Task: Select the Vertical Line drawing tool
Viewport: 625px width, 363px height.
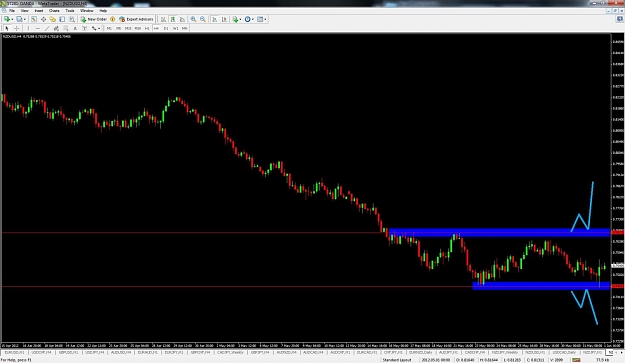Action: pyautogui.click(x=28, y=28)
